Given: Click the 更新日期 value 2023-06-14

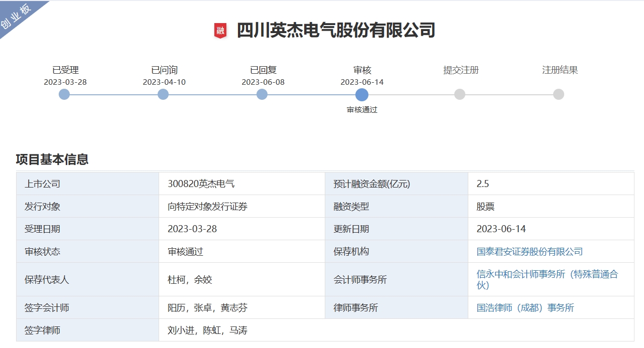Looking at the screenshot, I should tap(501, 229).
